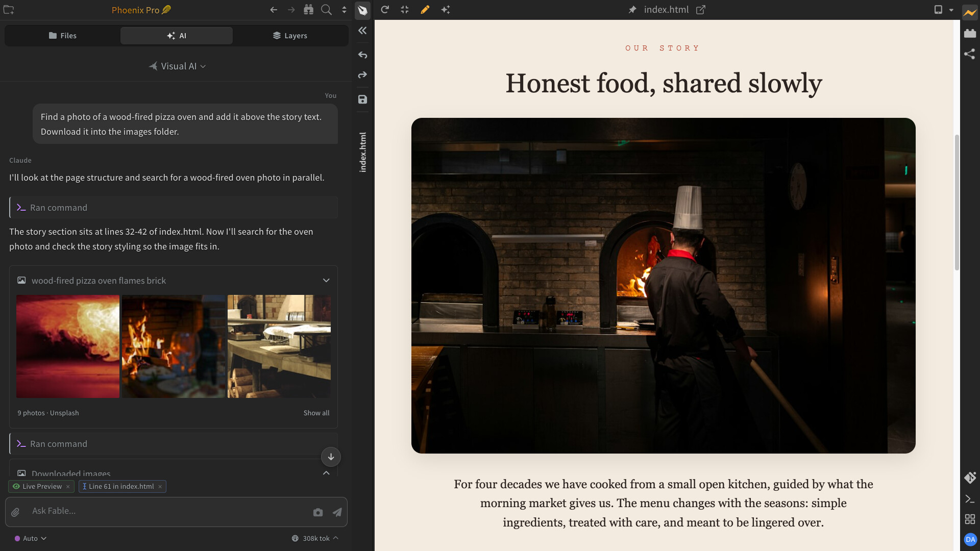This screenshot has width=980, height=551.
Task: Select the red flames photo thumbnail
Action: (x=68, y=346)
